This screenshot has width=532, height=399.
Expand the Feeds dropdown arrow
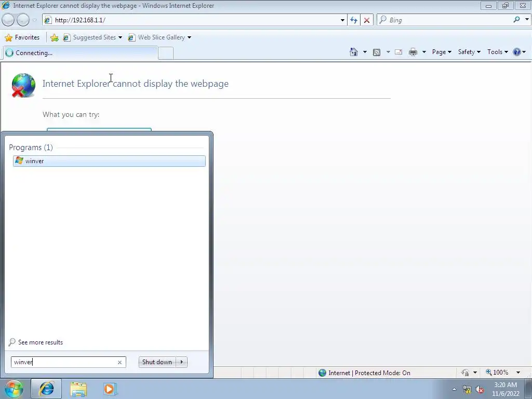point(388,52)
